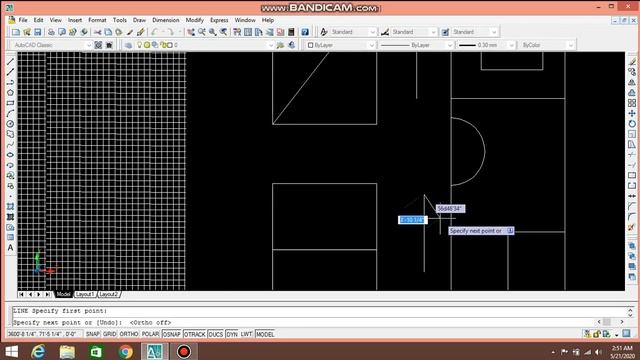Select the Line tool in Draw toolbar

(11, 62)
